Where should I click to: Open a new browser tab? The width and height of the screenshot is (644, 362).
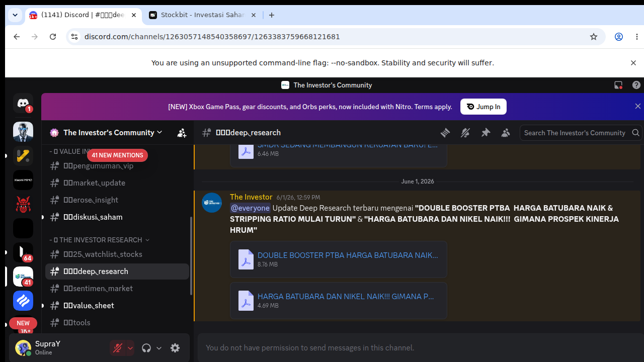point(272,15)
